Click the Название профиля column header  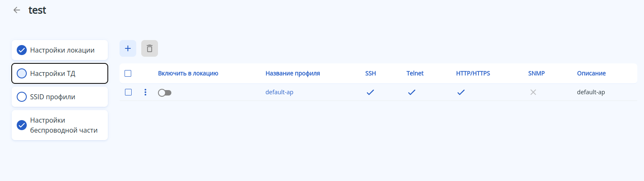[x=293, y=73]
